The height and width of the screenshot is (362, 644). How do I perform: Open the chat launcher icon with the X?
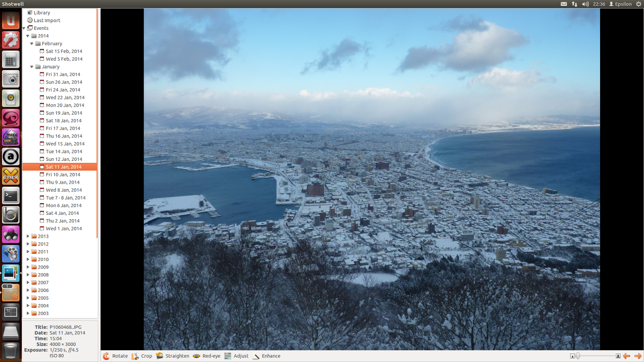(x=11, y=176)
